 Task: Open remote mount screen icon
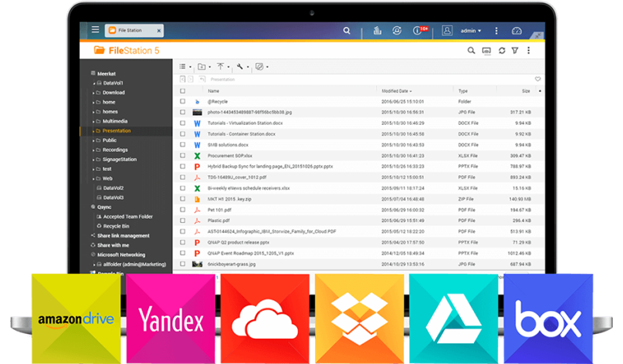click(x=486, y=51)
